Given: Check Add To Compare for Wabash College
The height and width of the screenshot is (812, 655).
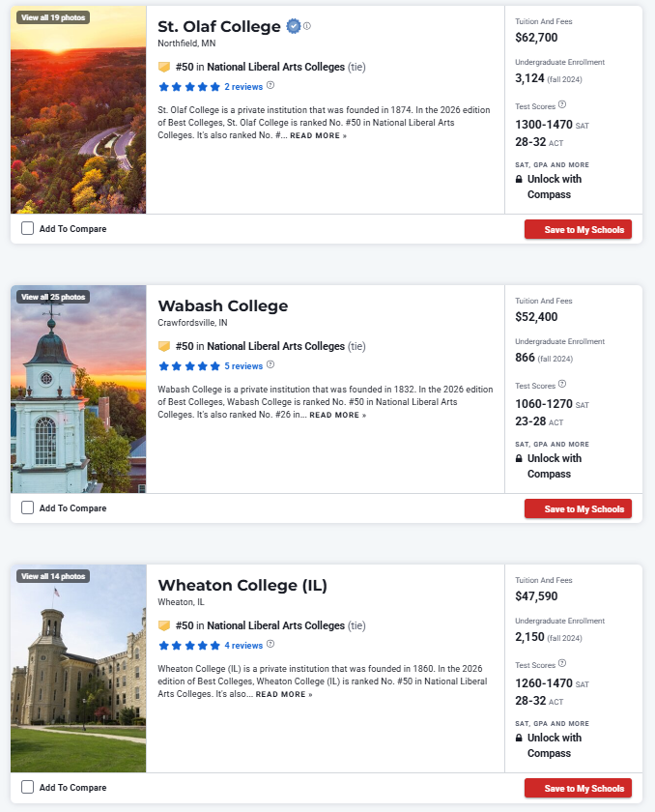Looking at the screenshot, I should (27, 507).
